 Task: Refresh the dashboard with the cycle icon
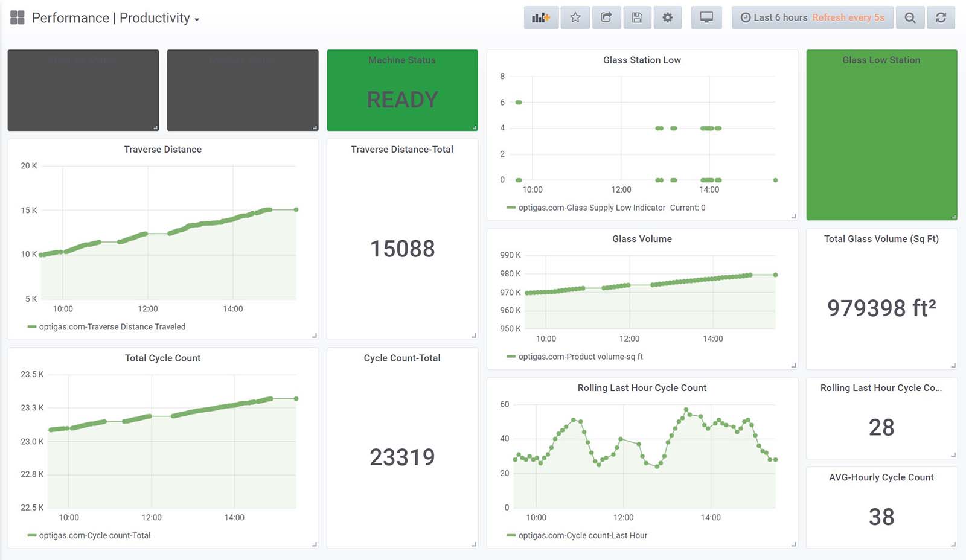point(941,17)
